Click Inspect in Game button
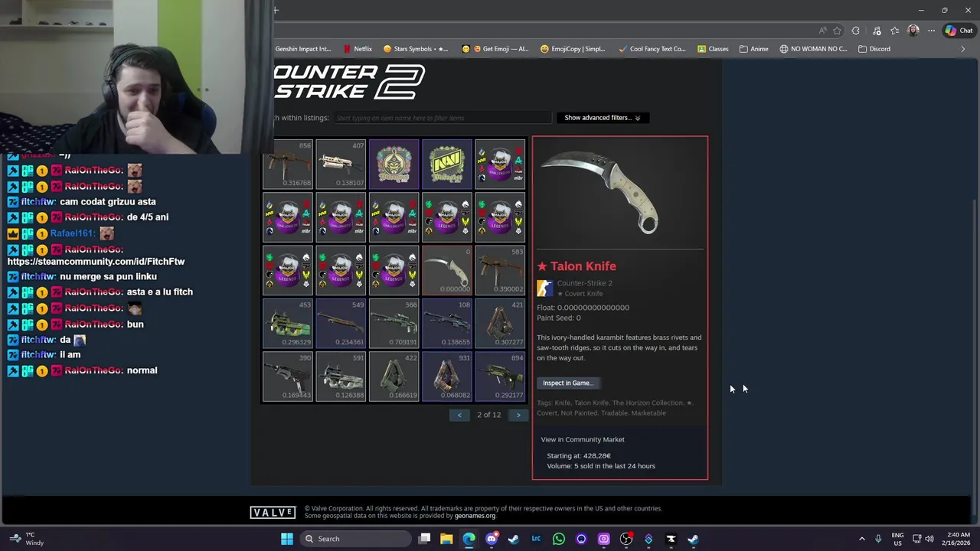 coord(569,383)
